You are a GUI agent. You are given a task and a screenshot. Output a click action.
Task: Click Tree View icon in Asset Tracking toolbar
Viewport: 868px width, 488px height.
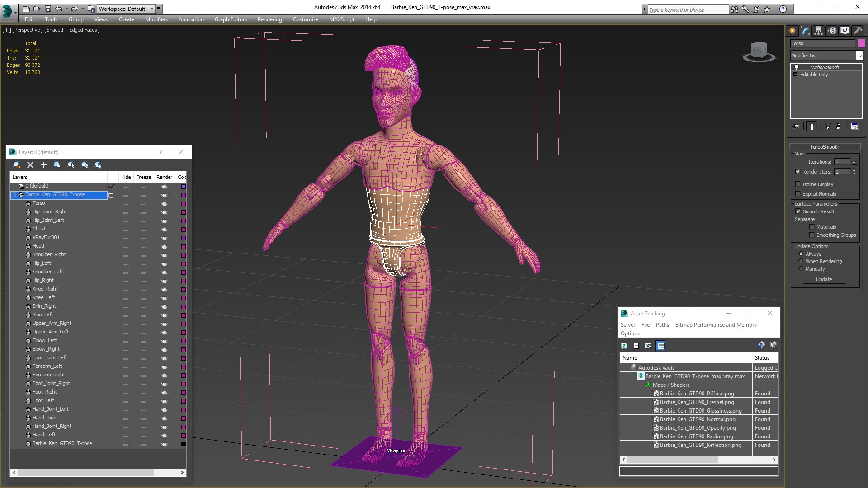(648, 346)
